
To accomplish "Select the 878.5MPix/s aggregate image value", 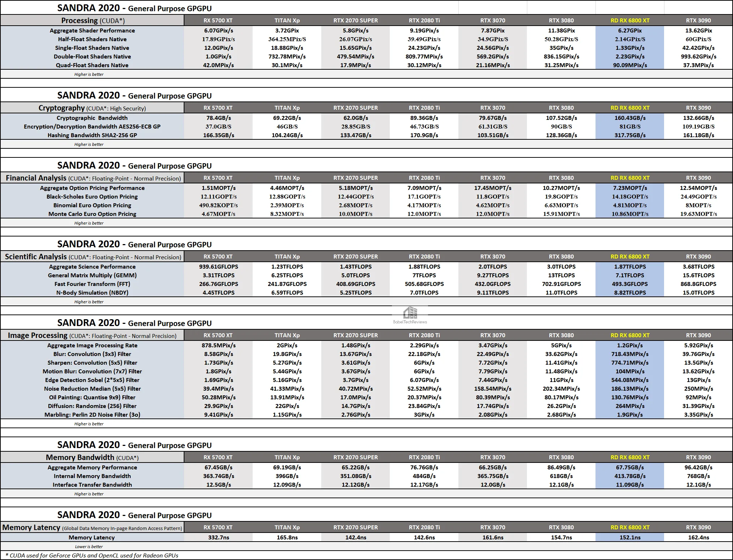I will click(x=218, y=346).
